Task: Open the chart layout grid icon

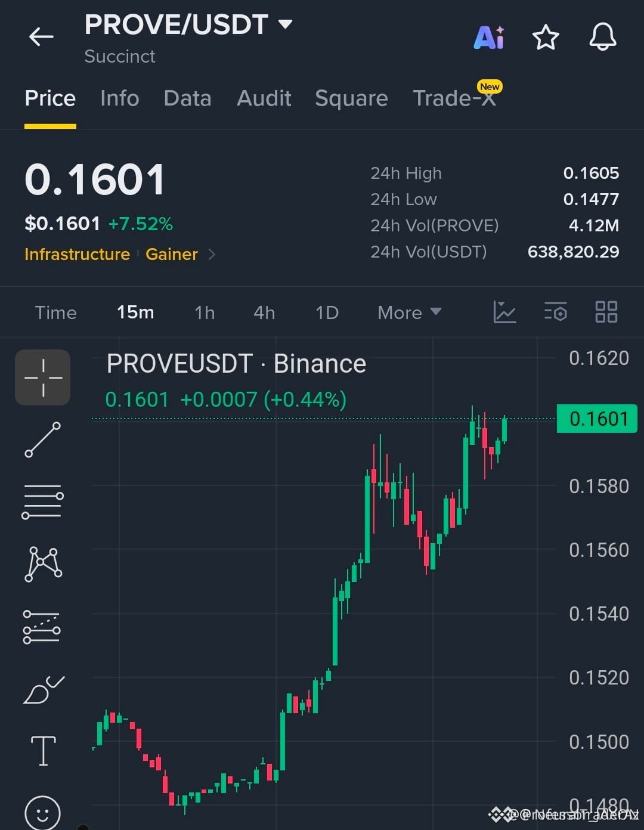Action: click(606, 312)
